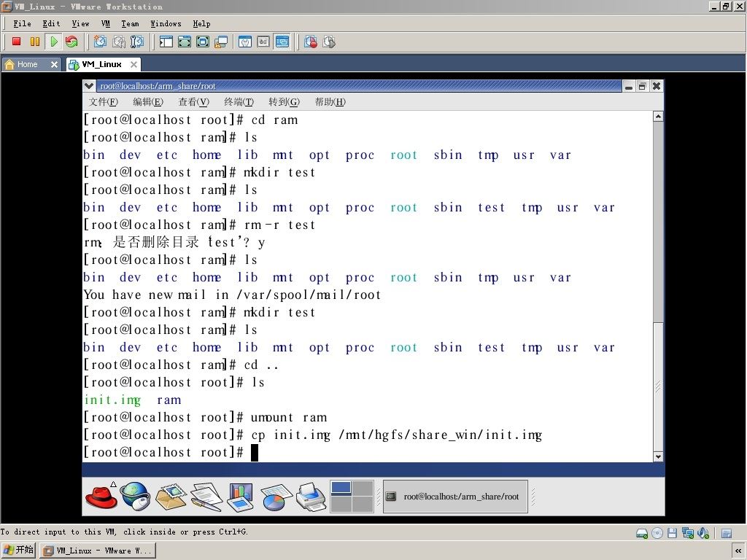Click the replay recording icon
This screenshot has height=560, width=747.
329,42
